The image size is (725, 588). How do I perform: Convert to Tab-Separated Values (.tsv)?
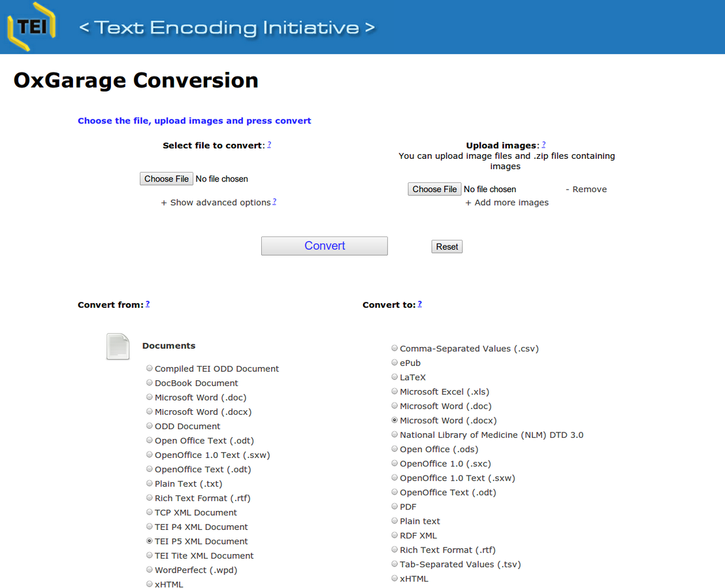pos(395,563)
